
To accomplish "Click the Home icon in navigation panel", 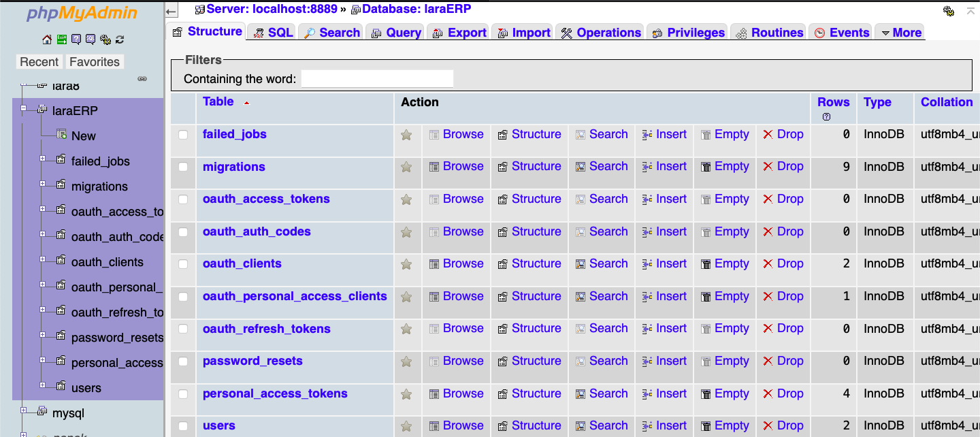I will point(47,39).
